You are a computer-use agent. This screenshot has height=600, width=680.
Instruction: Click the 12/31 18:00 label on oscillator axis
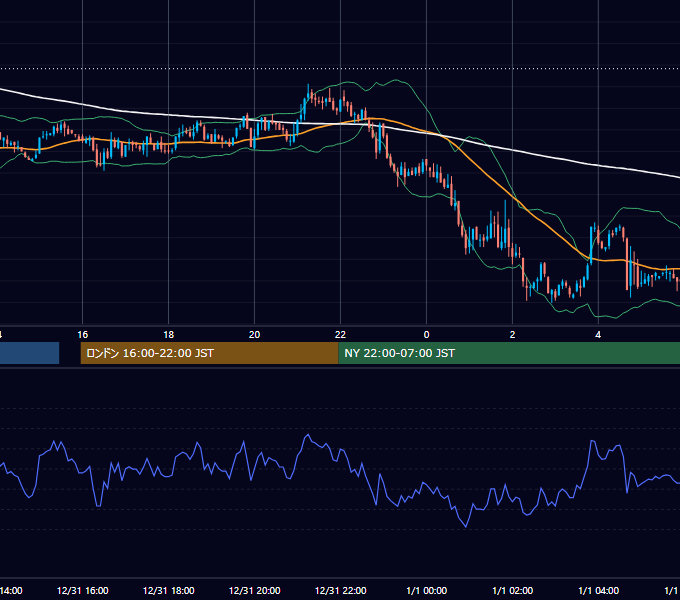click(x=169, y=590)
